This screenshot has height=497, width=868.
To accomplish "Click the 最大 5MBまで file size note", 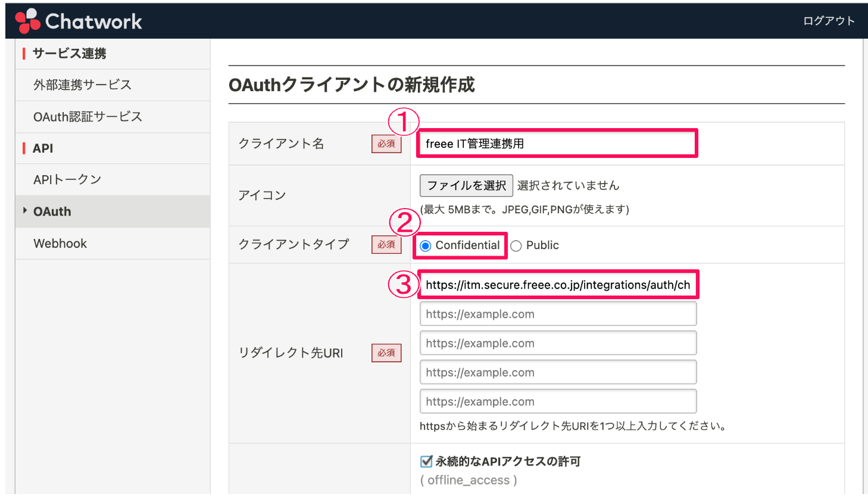I will 524,209.
